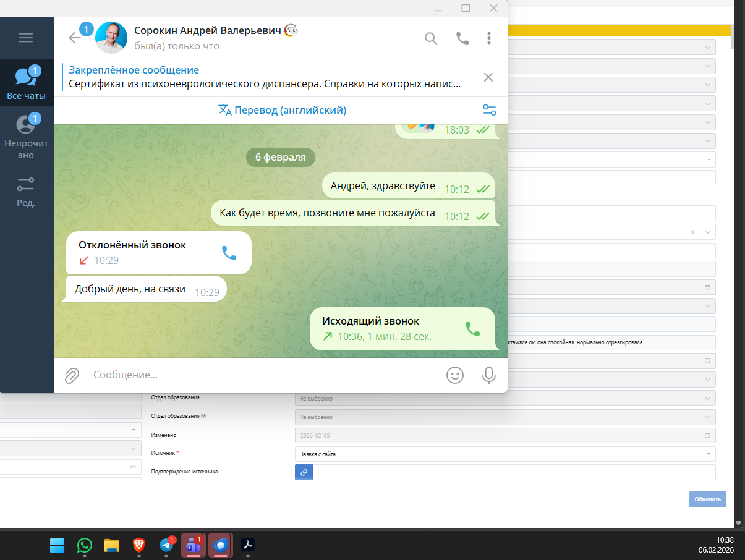Select the message 'Добрый день, на связи'

point(146,289)
